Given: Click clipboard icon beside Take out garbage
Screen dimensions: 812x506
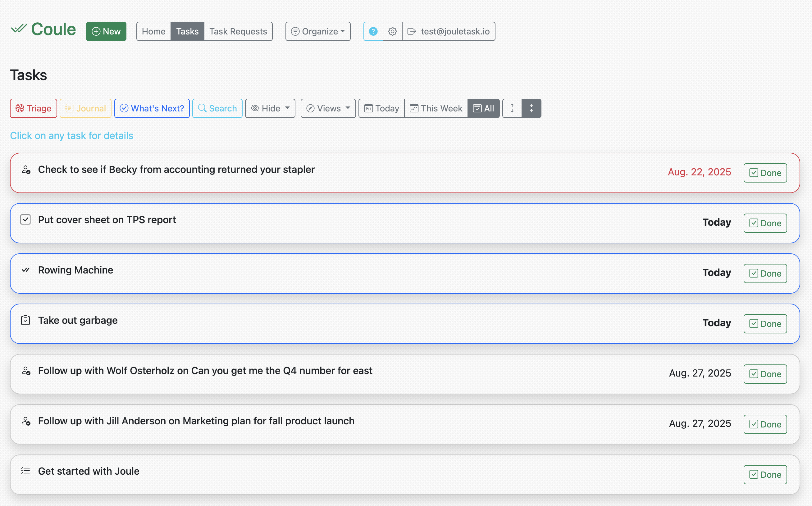Looking at the screenshot, I should pyautogui.click(x=25, y=320).
